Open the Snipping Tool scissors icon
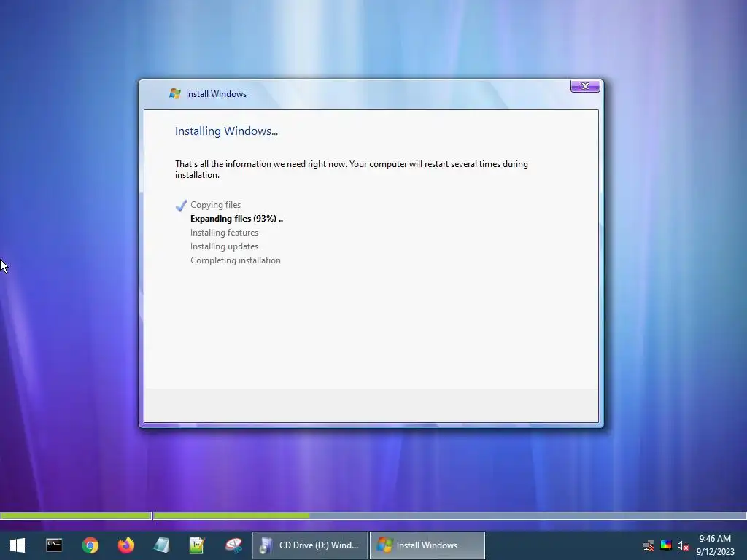The width and height of the screenshot is (747, 560). (x=233, y=545)
